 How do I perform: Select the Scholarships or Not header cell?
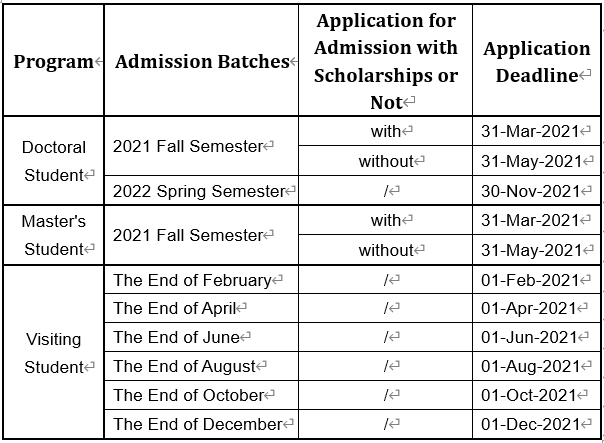point(385,62)
